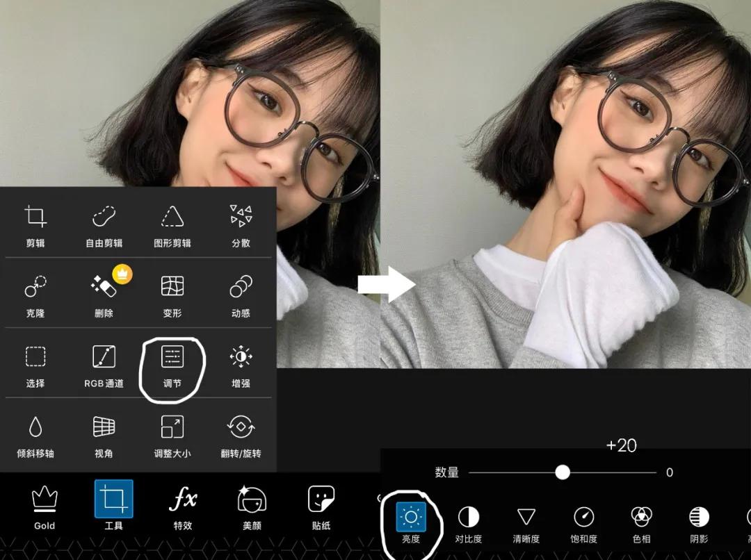The height and width of the screenshot is (560, 751).
Task: Select the 剪辑 (Crop) tool
Action: (36, 226)
